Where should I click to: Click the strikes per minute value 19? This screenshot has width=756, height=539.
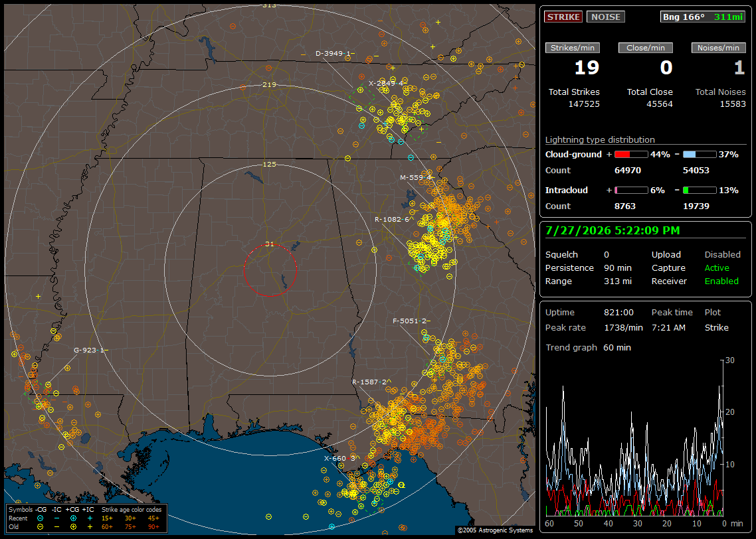(587, 68)
